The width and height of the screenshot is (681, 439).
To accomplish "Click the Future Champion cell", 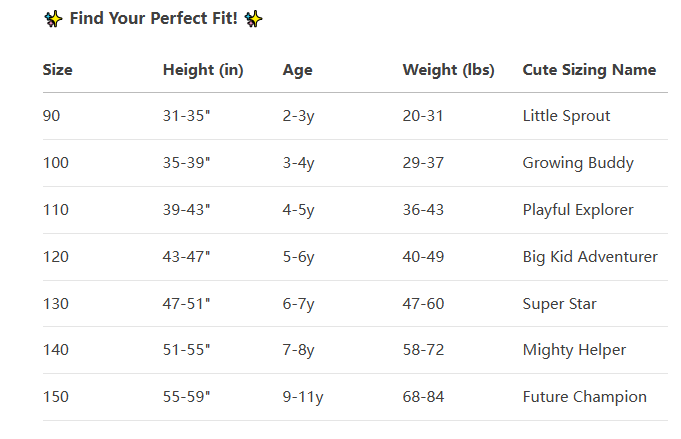I will 585,397.
